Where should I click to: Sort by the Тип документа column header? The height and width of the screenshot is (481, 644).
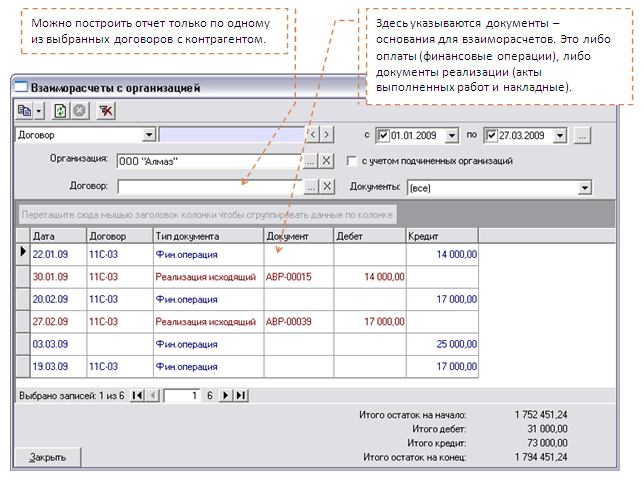coord(208,236)
